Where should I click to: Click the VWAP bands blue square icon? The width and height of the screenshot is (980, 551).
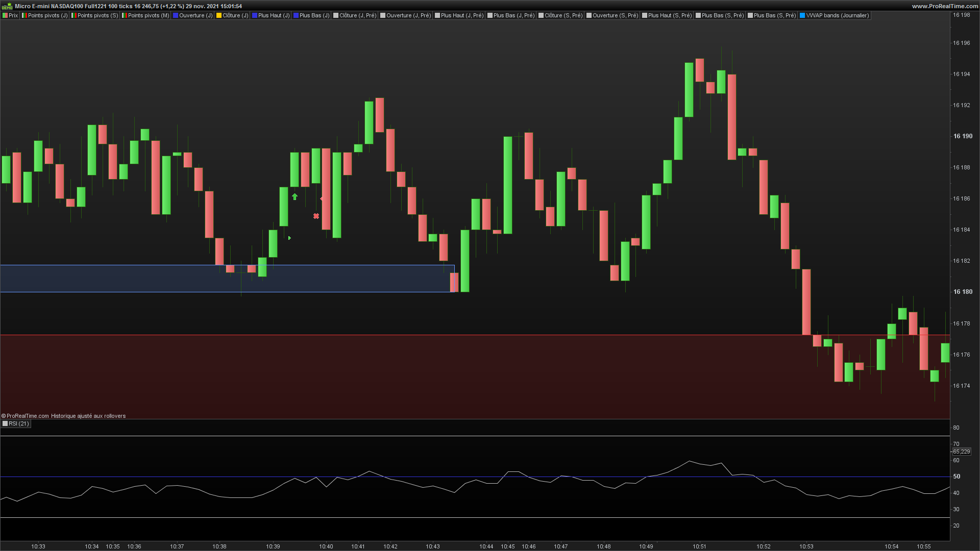(x=802, y=16)
